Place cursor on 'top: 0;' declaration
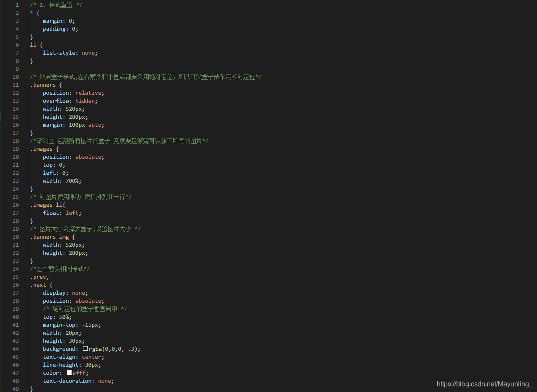 click(x=54, y=165)
